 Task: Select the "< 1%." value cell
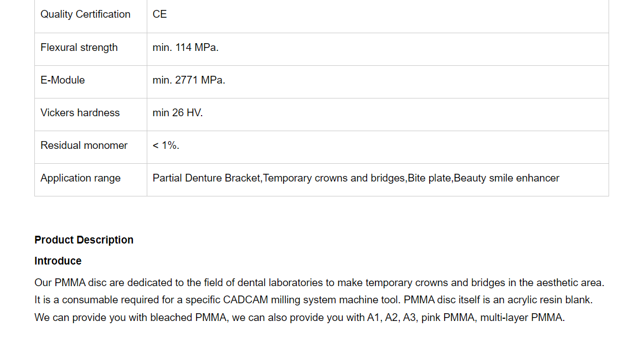click(x=166, y=146)
